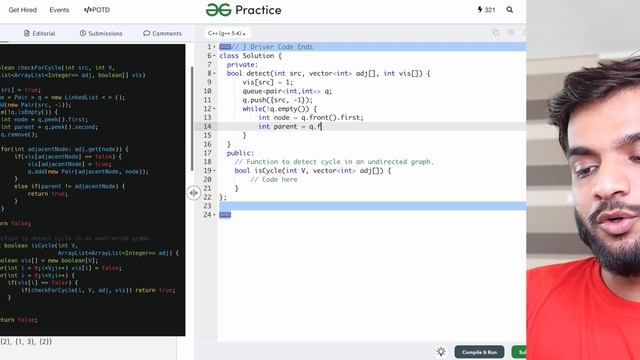
Task: Click 'return true;' in the editorial code
Action: [47, 194]
